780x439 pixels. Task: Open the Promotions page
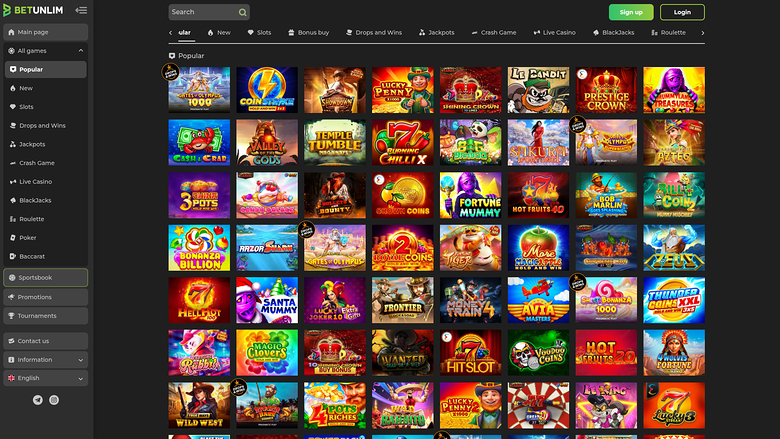(x=46, y=297)
